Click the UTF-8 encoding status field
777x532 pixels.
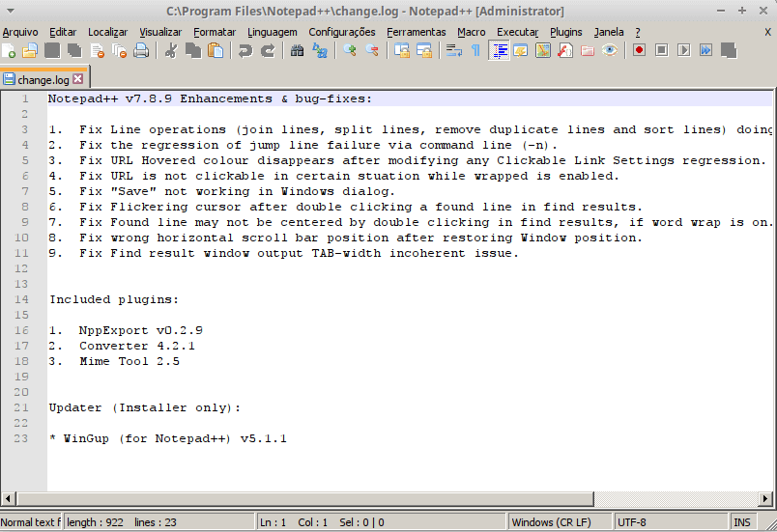click(x=671, y=522)
